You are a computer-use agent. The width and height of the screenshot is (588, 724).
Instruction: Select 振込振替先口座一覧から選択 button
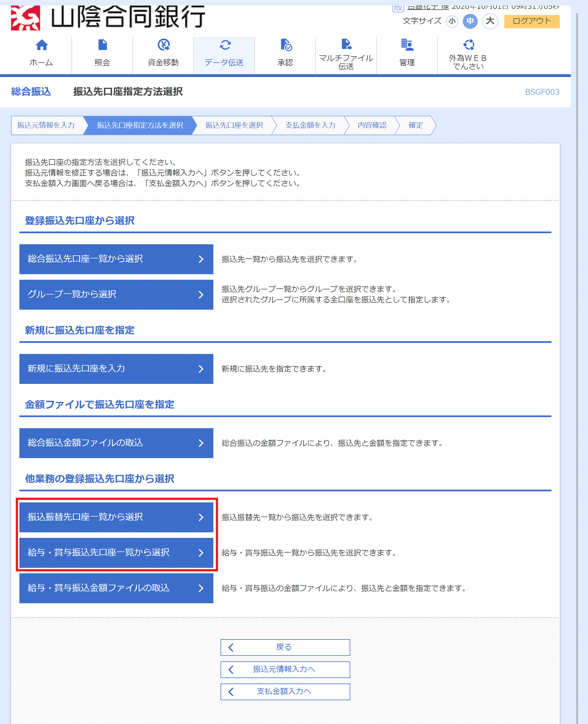click(116, 517)
